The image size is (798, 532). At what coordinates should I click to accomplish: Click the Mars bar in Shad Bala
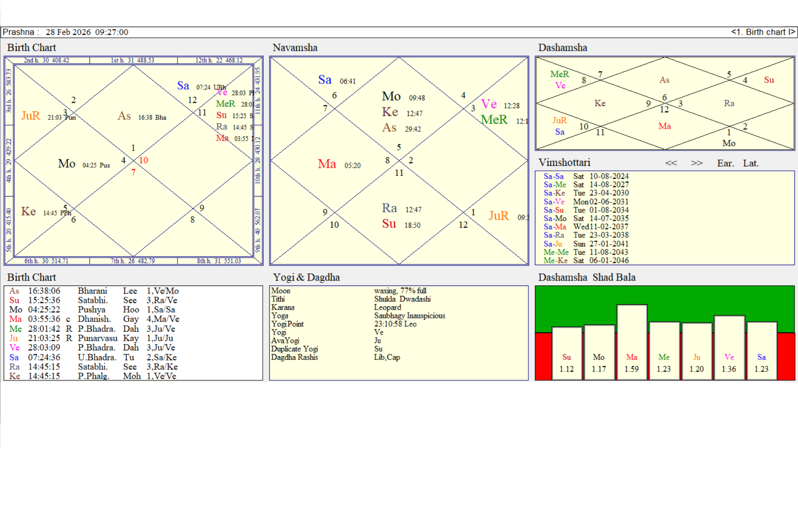point(632,342)
